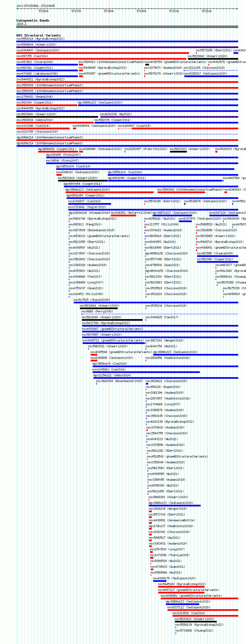This screenshot has height=644, width=246.
Task: Click dgv3885n223 (Sedlazeck2020) label
Action: pos(100,102)
